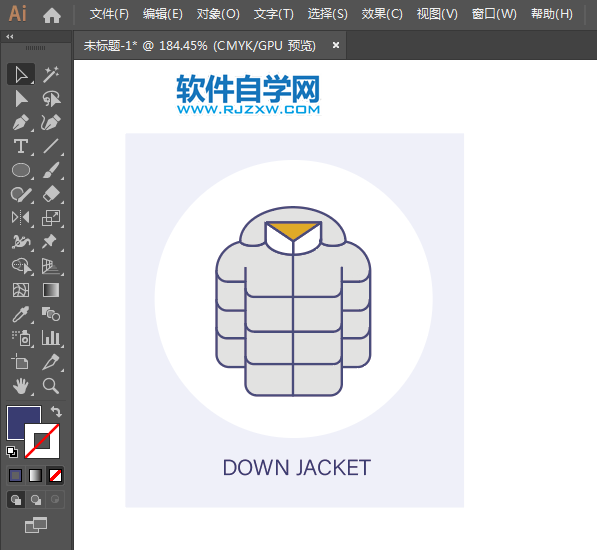This screenshot has width=597, height=550.
Task: Open the 窗口(W) menu
Action: pos(494,14)
